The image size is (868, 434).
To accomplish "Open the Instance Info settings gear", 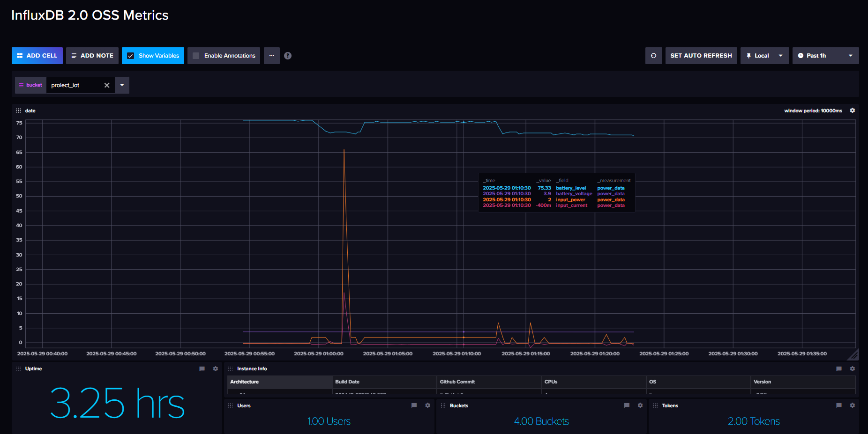I will 853,369.
